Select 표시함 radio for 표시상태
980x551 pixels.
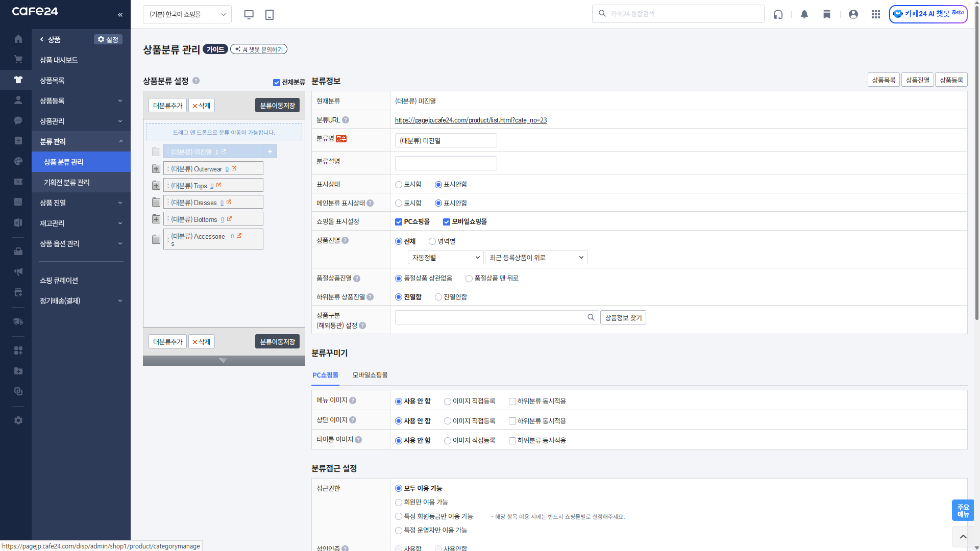tap(399, 185)
